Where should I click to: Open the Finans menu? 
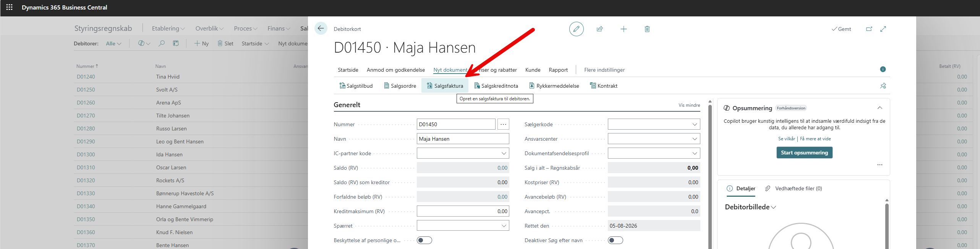coord(279,29)
